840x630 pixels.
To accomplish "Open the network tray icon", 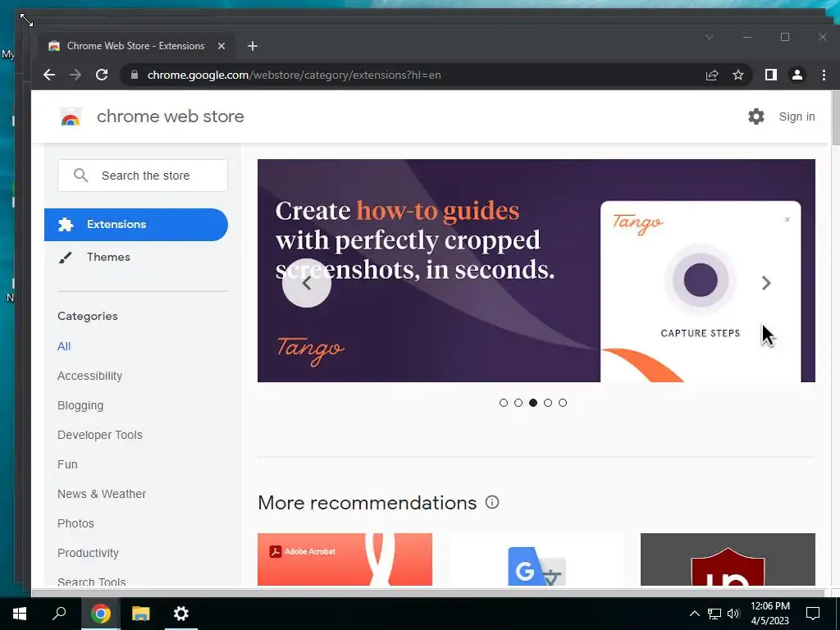I will point(714,614).
